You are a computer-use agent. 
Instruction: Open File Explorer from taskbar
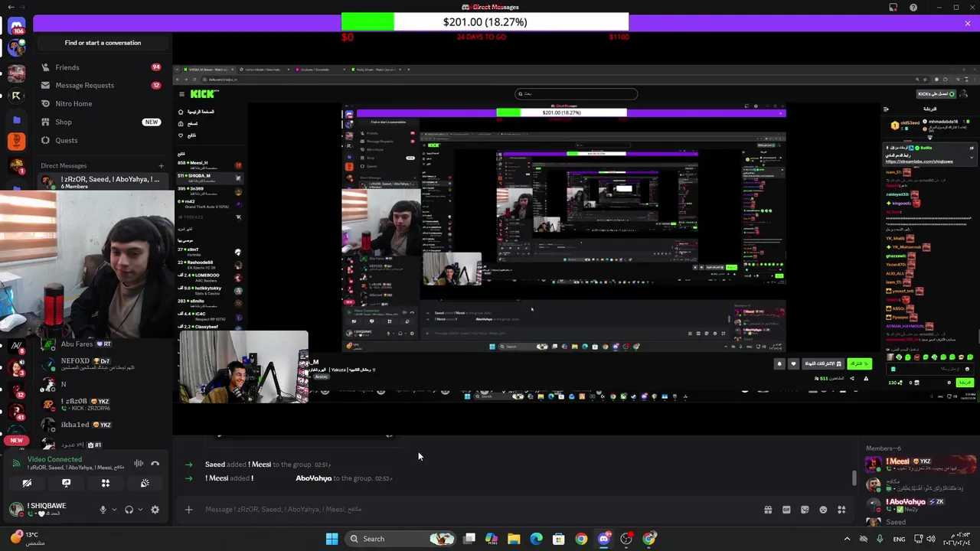pos(514,539)
